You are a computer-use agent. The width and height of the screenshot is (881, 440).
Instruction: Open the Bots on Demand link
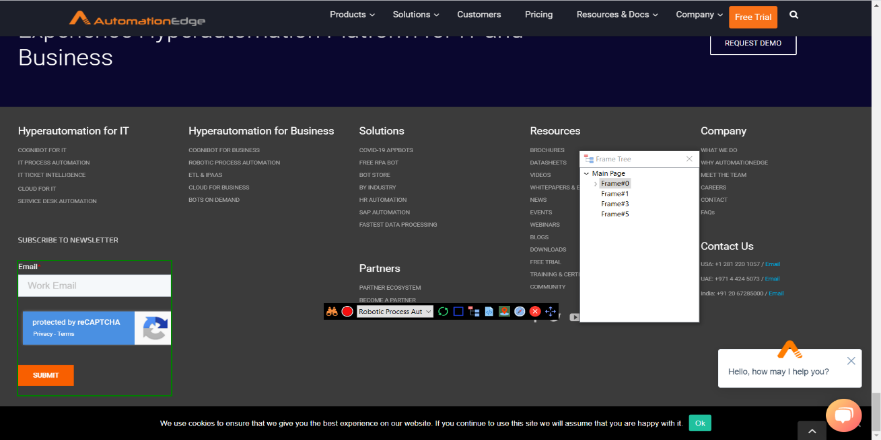click(214, 199)
